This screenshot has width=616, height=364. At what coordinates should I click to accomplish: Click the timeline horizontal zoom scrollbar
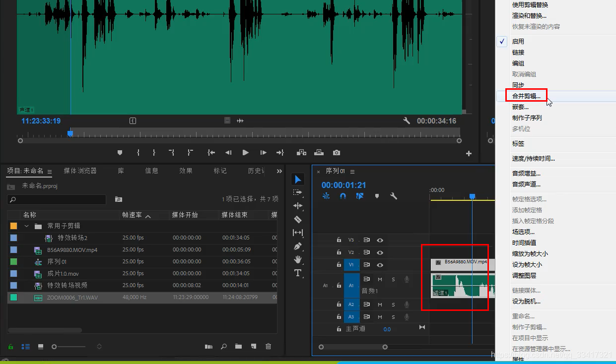[x=353, y=347]
